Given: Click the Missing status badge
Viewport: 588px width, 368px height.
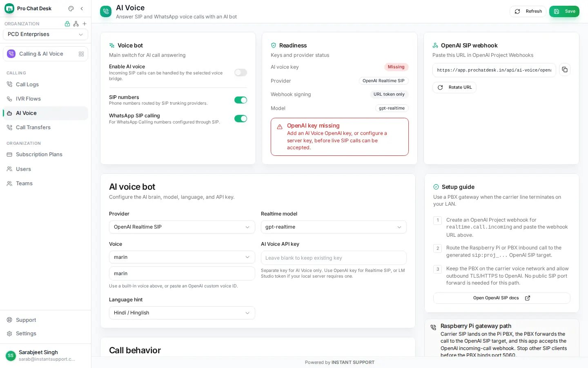Looking at the screenshot, I should pos(396,67).
